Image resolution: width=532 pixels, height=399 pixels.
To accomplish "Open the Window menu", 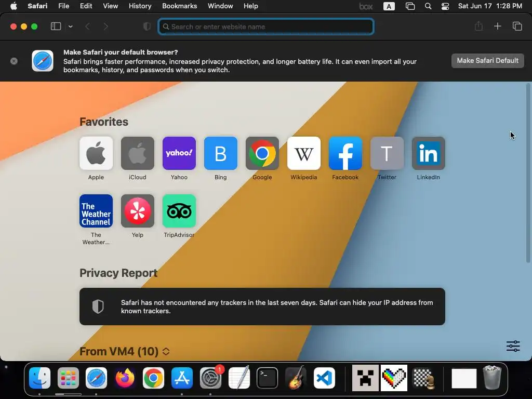I will (x=220, y=6).
